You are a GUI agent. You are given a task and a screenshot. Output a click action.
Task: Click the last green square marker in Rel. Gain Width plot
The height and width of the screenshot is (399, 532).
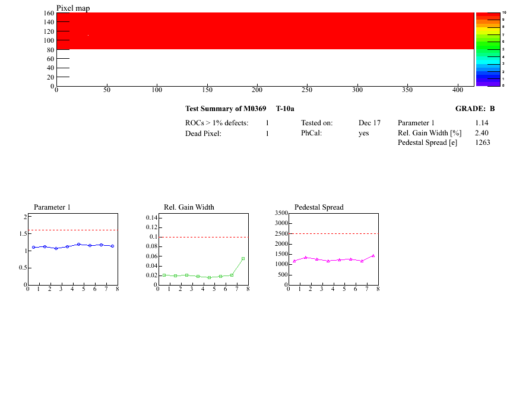point(243,258)
